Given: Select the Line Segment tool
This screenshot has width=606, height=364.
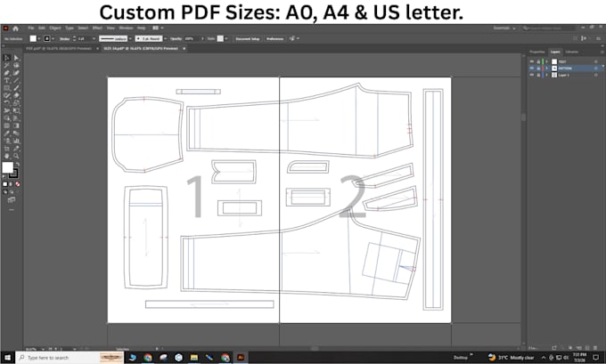Looking at the screenshot, I should (16, 81).
